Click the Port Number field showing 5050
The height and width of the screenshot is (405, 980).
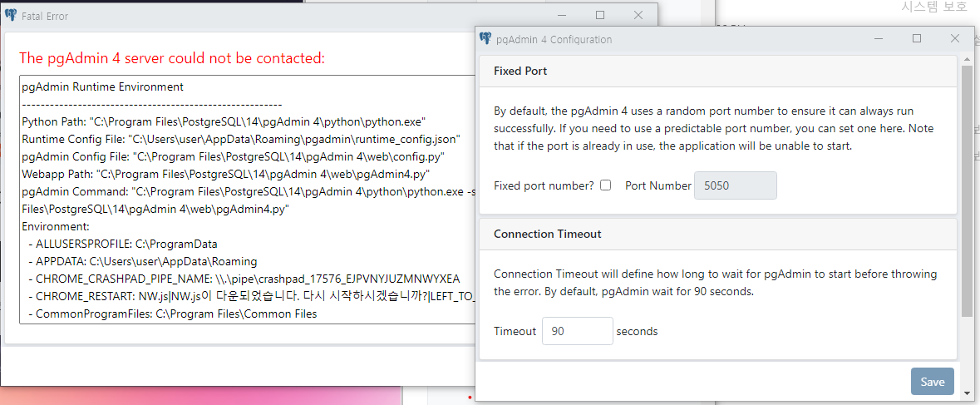735,185
